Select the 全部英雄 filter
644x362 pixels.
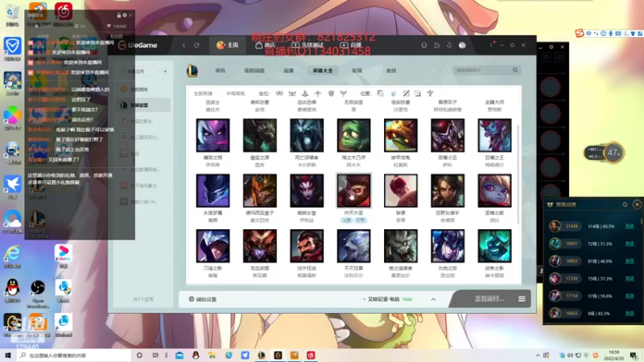click(203, 93)
